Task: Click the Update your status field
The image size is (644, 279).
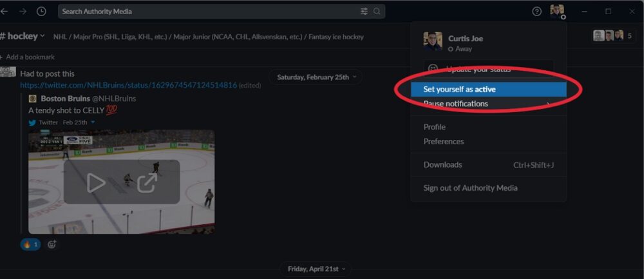Action: click(x=488, y=68)
